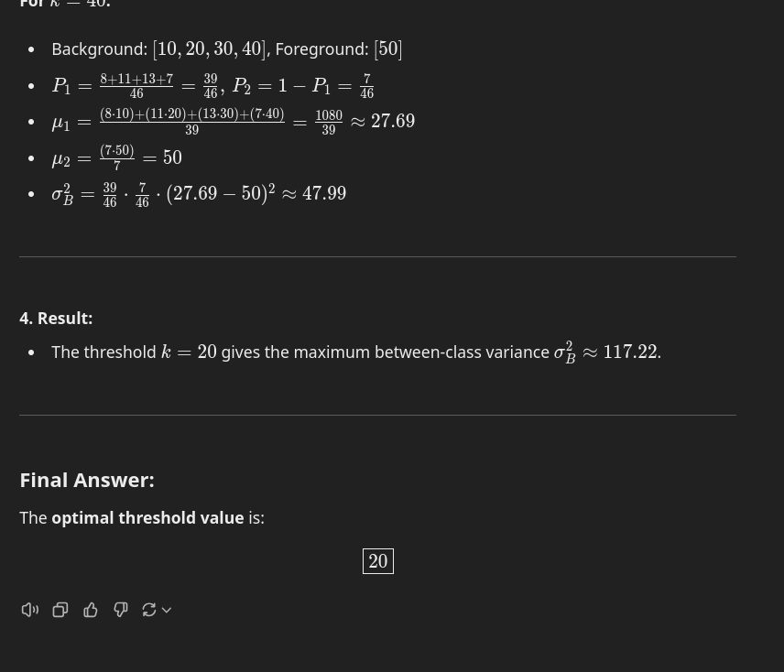Mark the response with thumbs down
The image size is (784, 672).
point(121,610)
